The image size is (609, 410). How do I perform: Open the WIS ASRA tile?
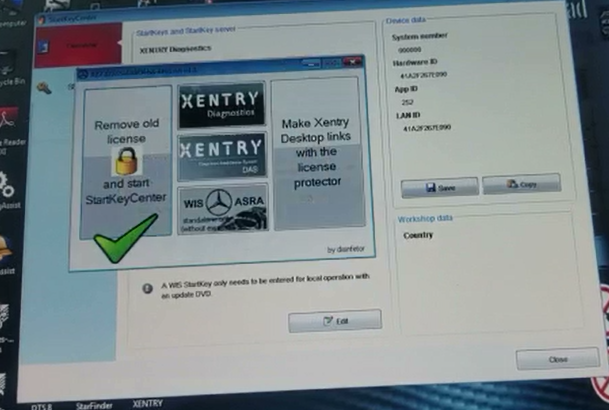[223, 209]
